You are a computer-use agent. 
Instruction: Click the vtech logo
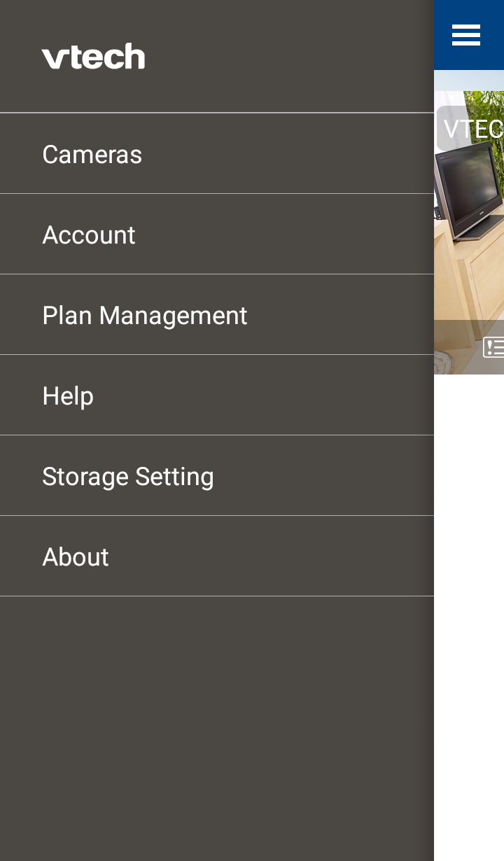[x=93, y=57]
